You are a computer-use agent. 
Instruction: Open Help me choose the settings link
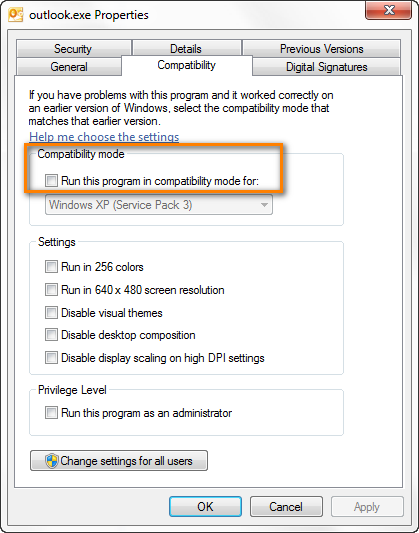pyautogui.click(x=104, y=137)
